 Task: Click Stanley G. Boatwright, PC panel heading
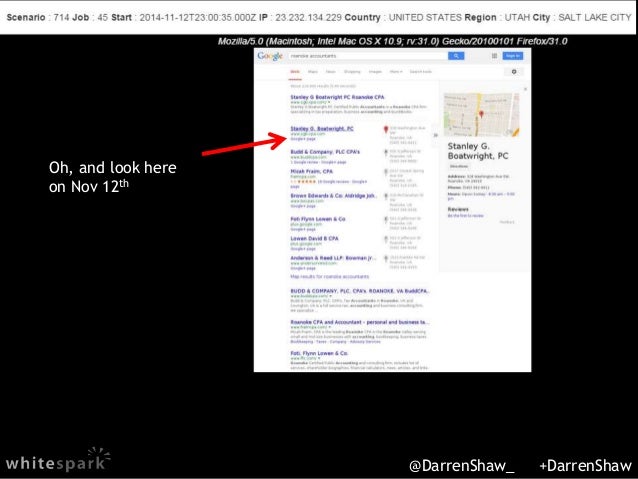click(x=478, y=151)
